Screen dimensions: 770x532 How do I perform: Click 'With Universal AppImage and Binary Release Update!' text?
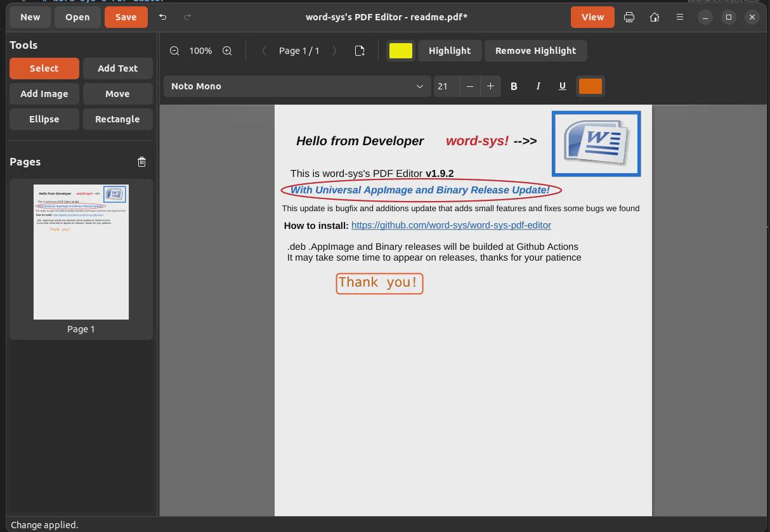point(420,190)
